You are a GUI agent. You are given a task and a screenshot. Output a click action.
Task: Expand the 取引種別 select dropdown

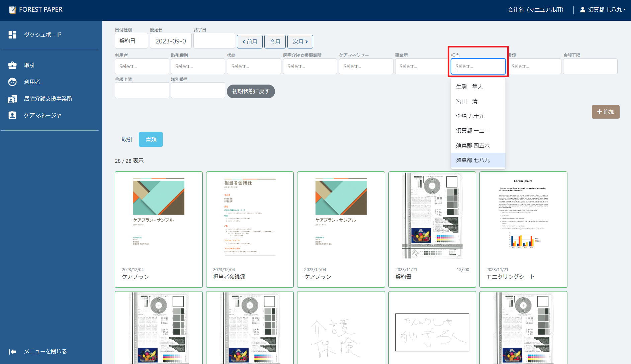tap(198, 67)
